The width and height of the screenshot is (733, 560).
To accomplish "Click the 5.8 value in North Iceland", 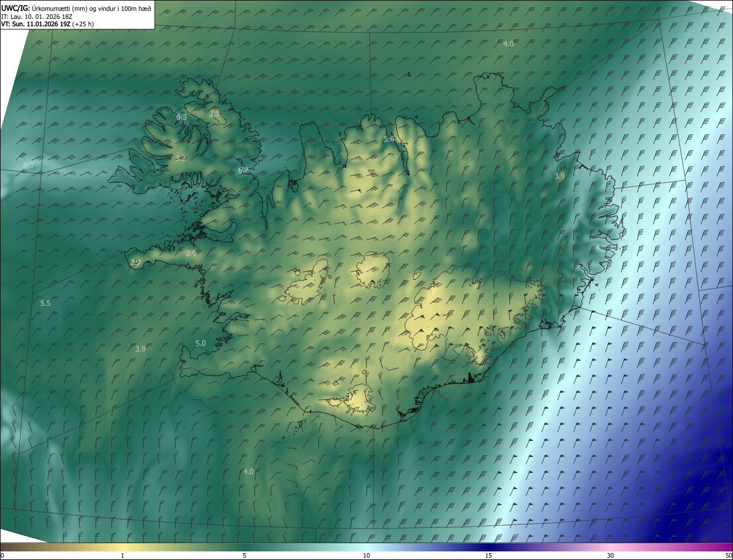I will (x=389, y=139).
